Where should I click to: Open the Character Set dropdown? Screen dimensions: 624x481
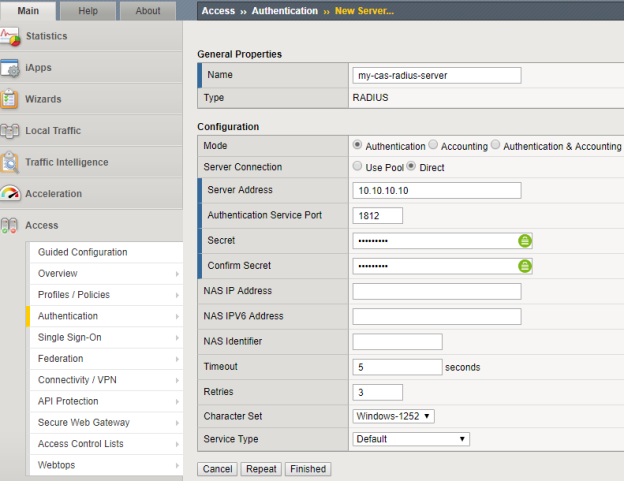tap(394, 415)
